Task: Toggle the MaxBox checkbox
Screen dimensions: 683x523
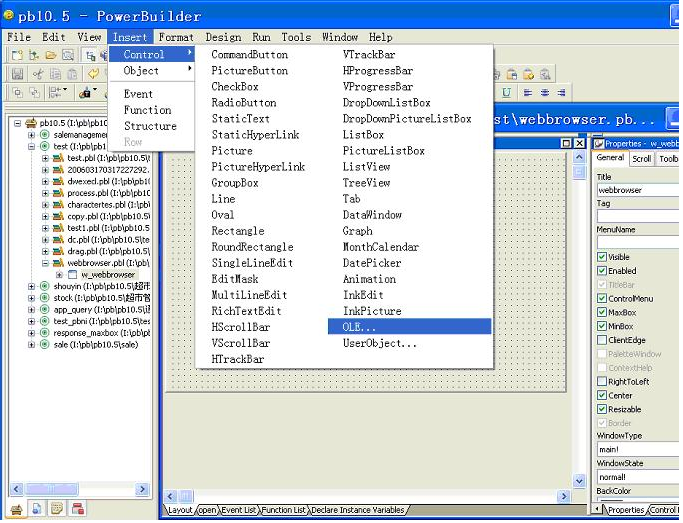Action: (602, 313)
